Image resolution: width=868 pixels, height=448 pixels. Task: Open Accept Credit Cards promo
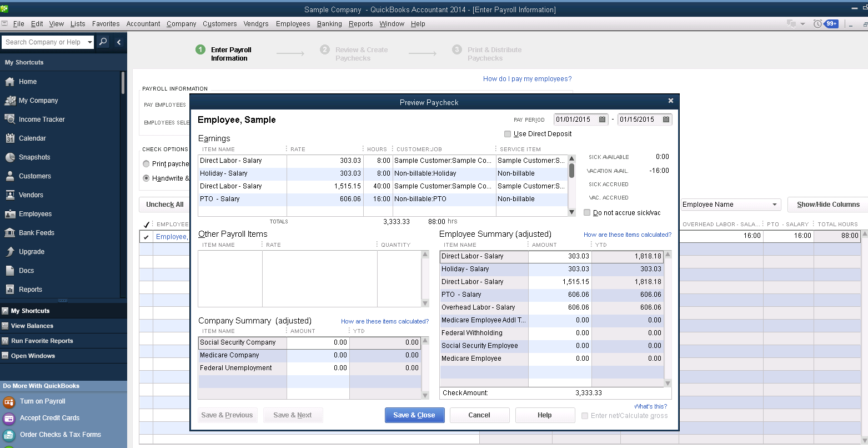click(x=49, y=418)
